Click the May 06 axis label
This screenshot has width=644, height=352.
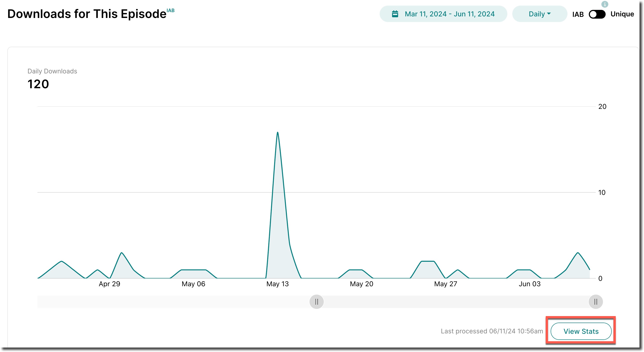tap(193, 284)
